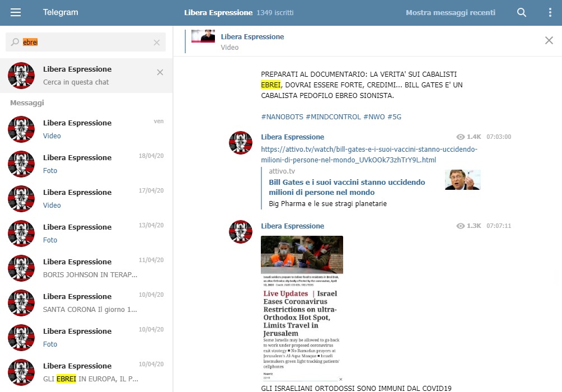Open pinned 'Libera Espressione' message title
The image size is (562, 392).
click(252, 36)
